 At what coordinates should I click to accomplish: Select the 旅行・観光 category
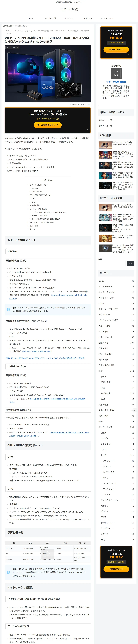(x=116, y=360)
